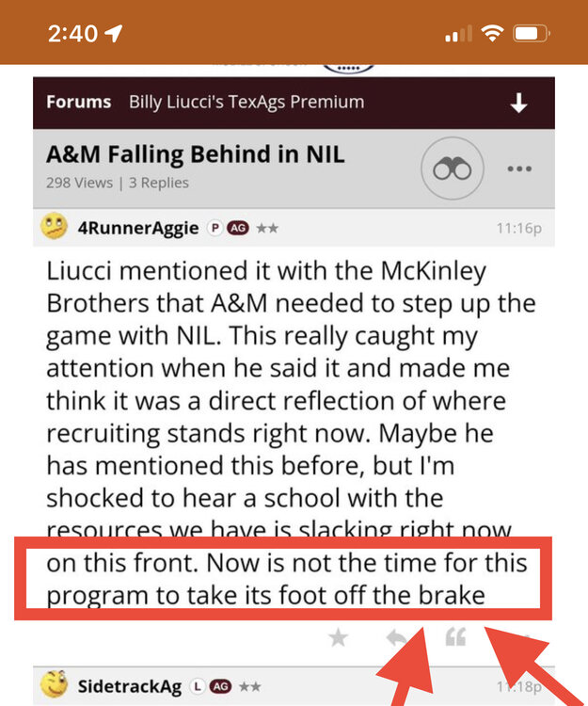Open the three-dots thread options menu

519,169
